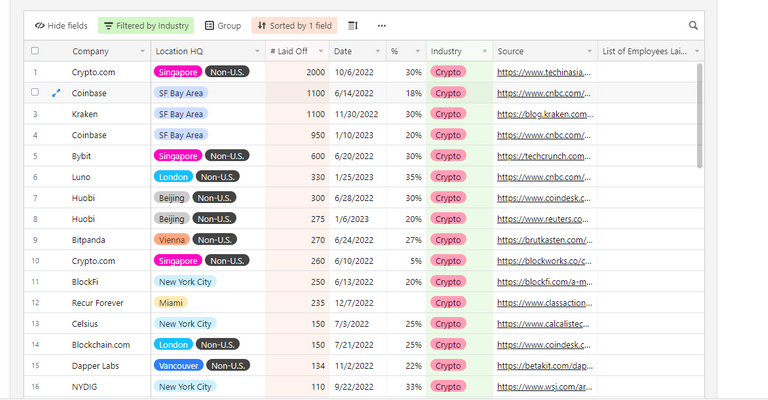The image size is (768, 400).
Task: Click the SF Bay Area tag for Kraken
Action: [x=181, y=114]
